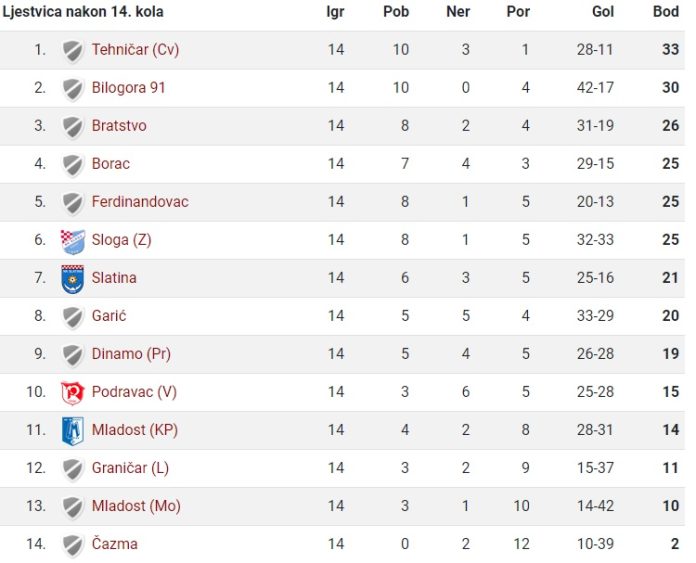The height and width of the screenshot is (563, 696).
Task: Open the Mladost (Mo) team link
Action: (136, 506)
